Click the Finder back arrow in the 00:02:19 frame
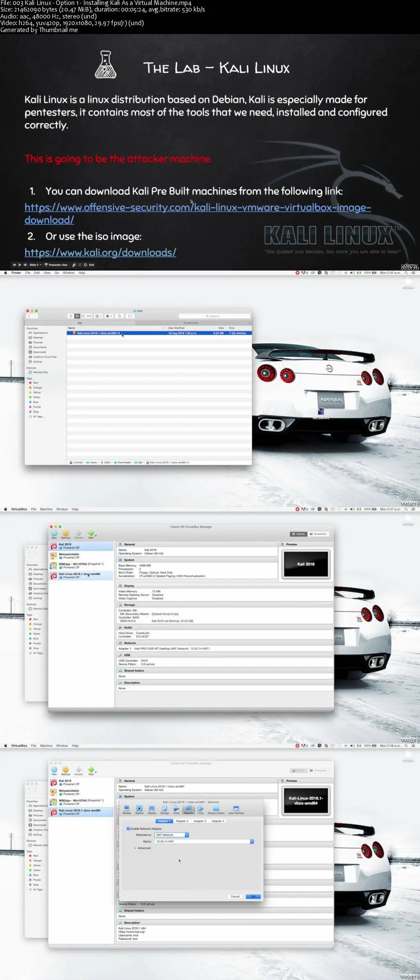 (29, 316)
